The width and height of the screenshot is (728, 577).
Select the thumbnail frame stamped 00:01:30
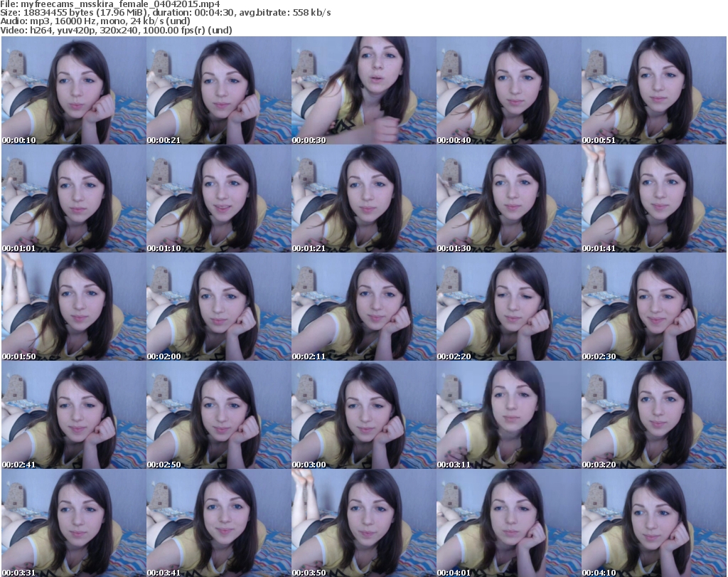[509, 198]
